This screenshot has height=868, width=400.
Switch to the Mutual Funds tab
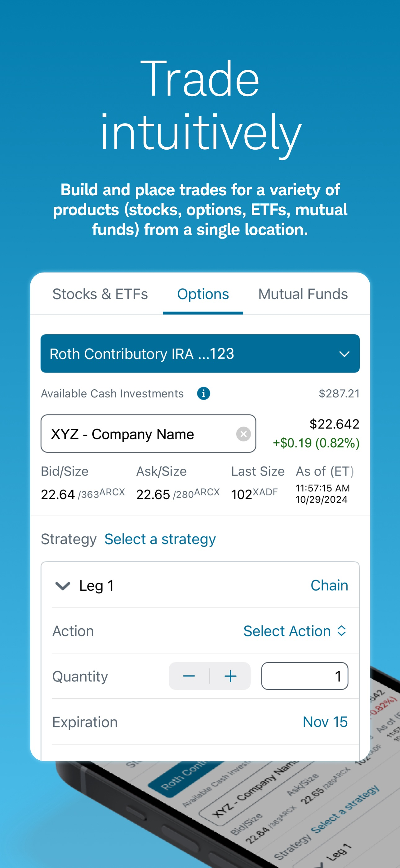303,294
